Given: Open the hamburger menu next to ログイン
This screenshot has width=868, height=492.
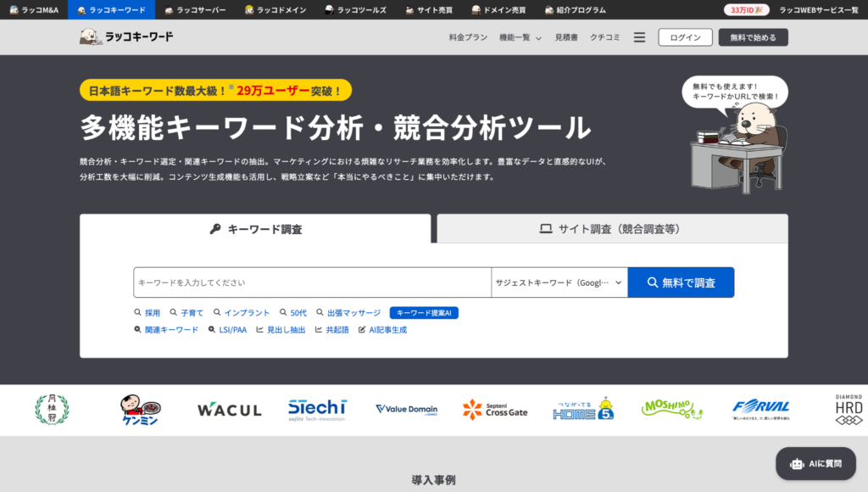Looking at the screenshot, I should (639, 36).
